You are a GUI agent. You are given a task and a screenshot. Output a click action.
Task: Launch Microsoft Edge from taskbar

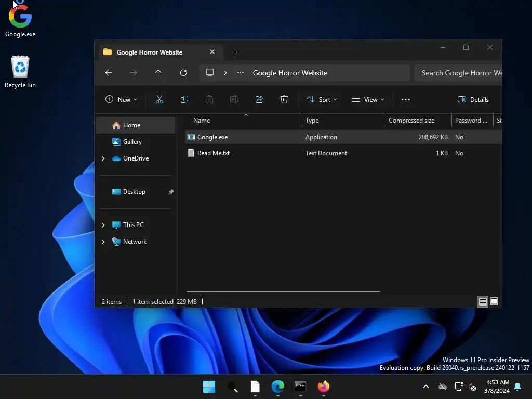tap(278, 387)
